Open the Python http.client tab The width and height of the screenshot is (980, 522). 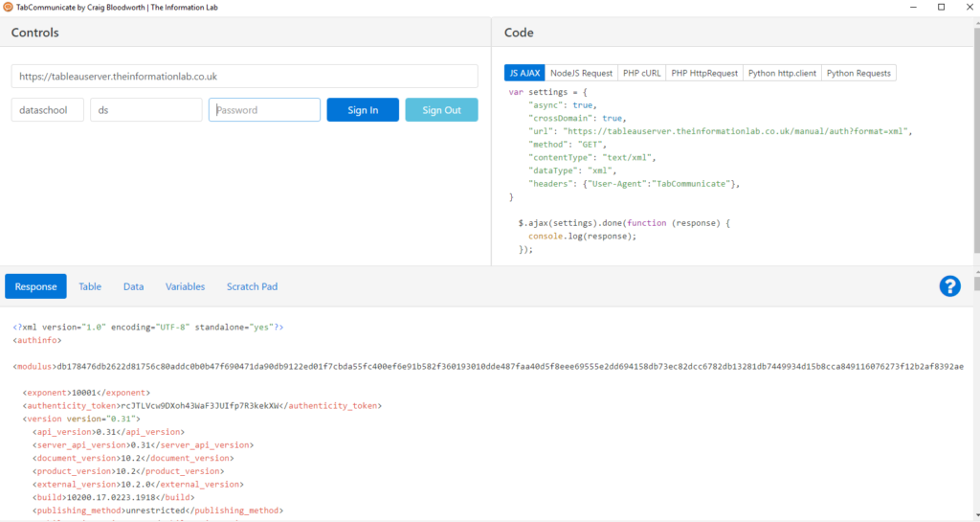click(x=781, y=73)
